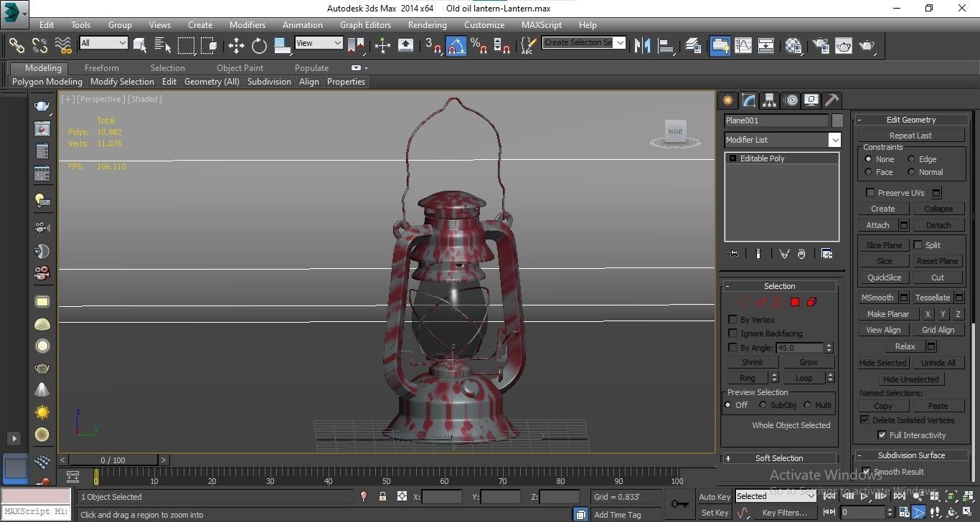The image size is (980, 522).
Task: Click Hide Unselected button
Action: point(911,379)
